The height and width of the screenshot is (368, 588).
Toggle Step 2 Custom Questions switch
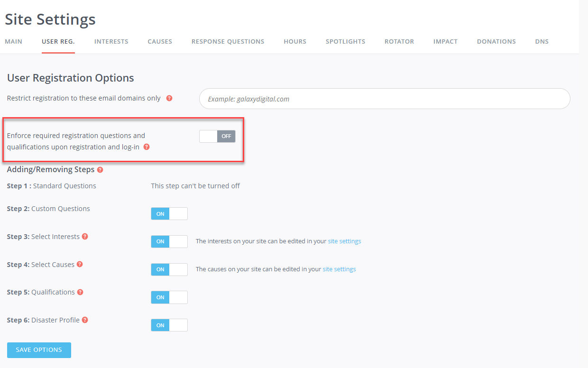[169, 214]
